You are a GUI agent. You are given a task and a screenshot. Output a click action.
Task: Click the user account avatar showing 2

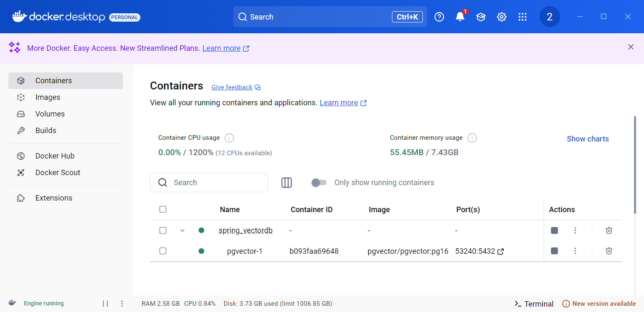[x=549, y=17]
